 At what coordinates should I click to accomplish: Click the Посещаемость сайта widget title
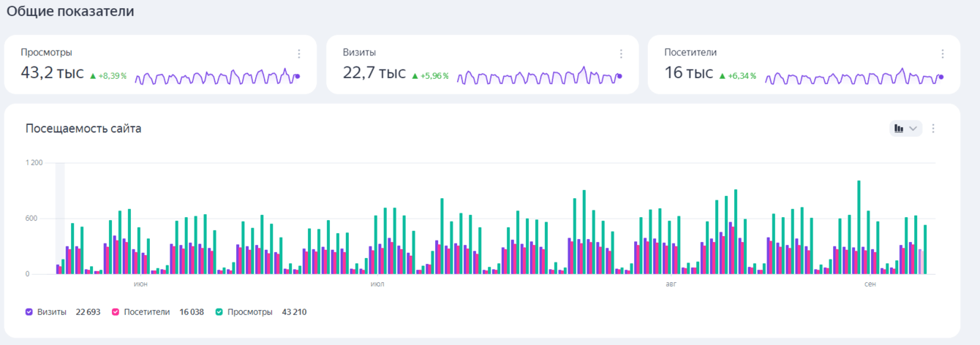(83, 129)
